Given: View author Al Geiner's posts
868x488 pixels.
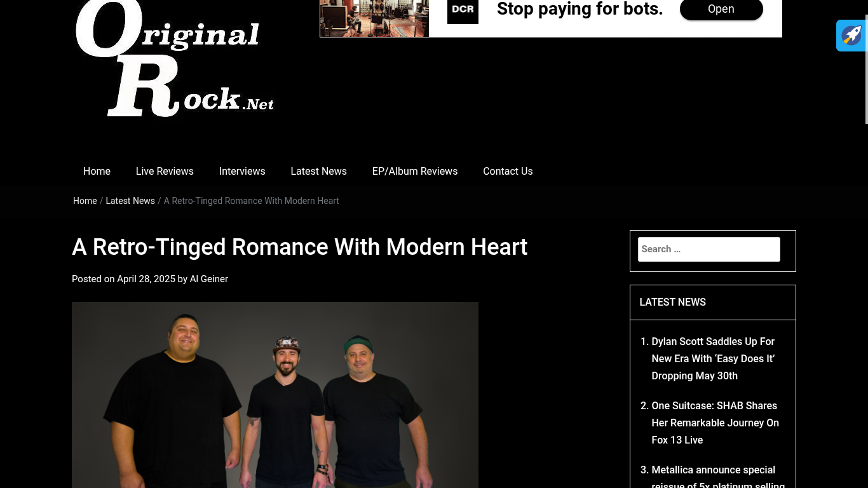Looking at the screenshot, I should (209, 279).
